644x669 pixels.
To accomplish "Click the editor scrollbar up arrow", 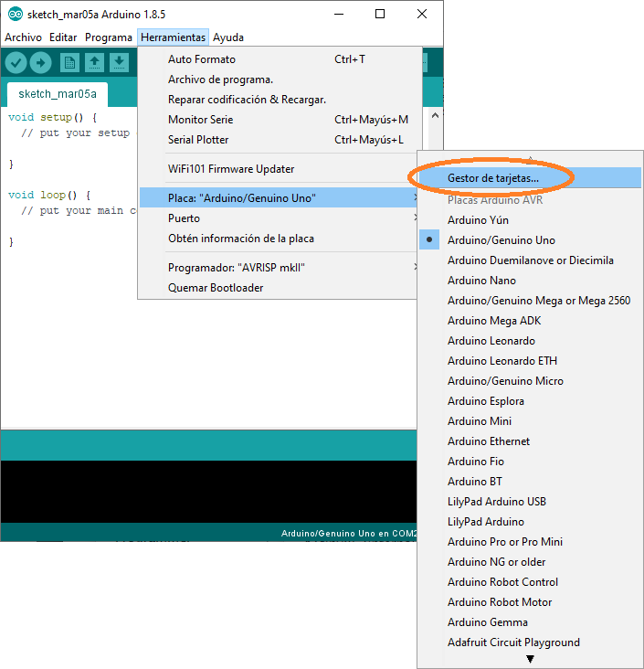I will (435, 116).
